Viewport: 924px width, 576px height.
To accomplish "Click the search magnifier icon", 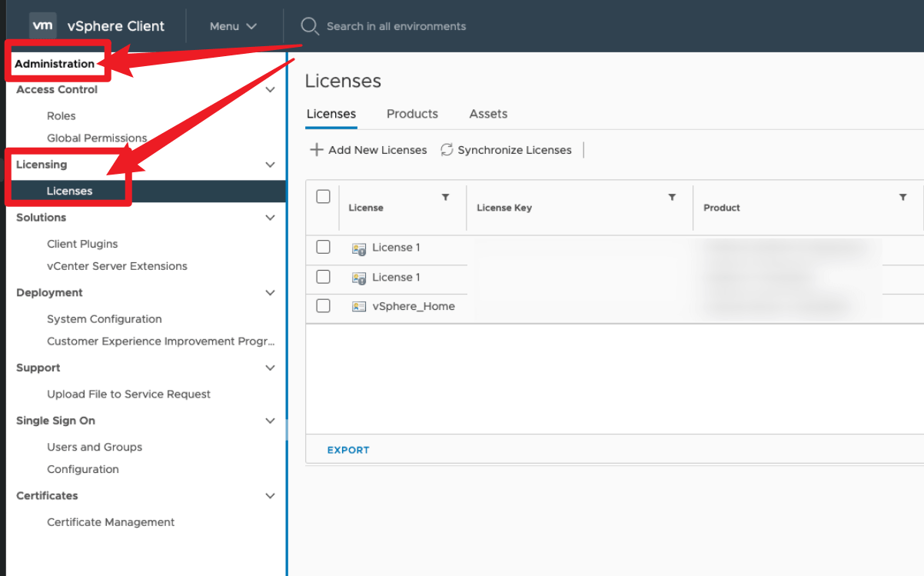I will pos(309,26).
